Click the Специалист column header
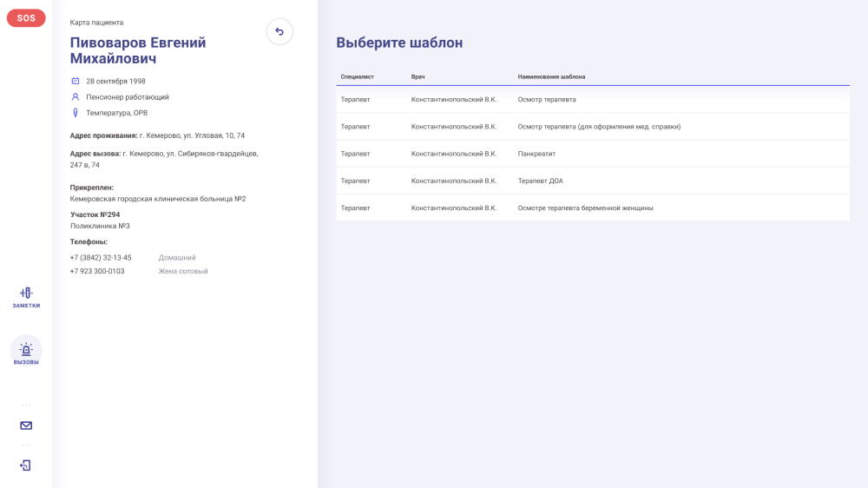 (358, 76)
